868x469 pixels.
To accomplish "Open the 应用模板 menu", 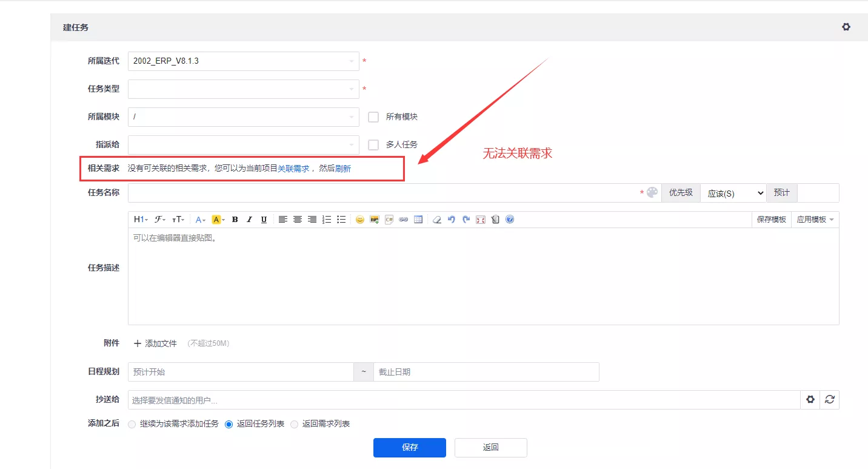I will click(x=815, y=220).
